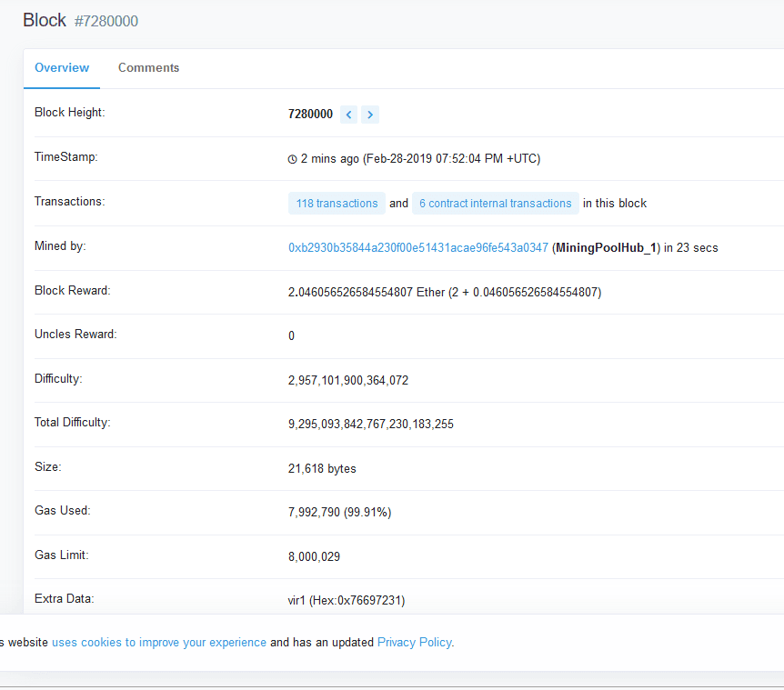784x690 pixels.
Task: Click the bold 7280000 block height value
Action: coord(310,115)
